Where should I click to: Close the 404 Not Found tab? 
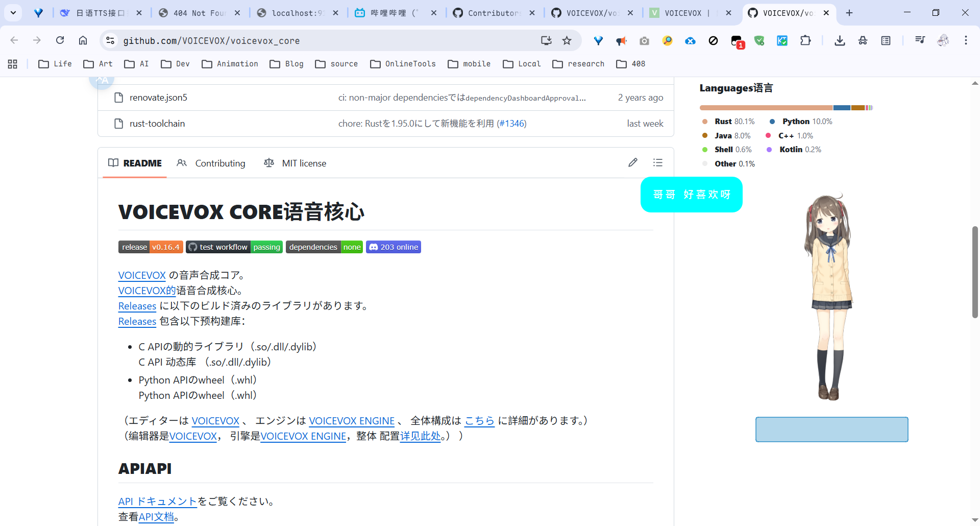[x=237, y=13]
